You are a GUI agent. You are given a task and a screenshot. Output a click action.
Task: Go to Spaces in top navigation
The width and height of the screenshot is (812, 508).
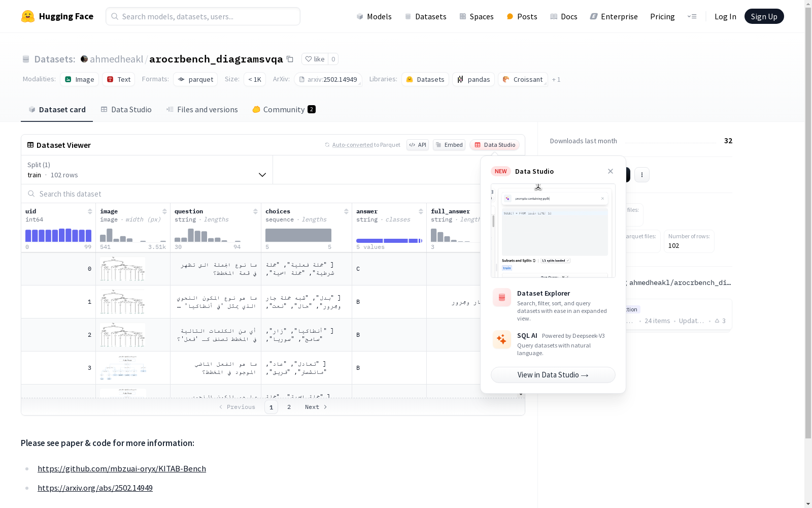(x=477, y=16)
